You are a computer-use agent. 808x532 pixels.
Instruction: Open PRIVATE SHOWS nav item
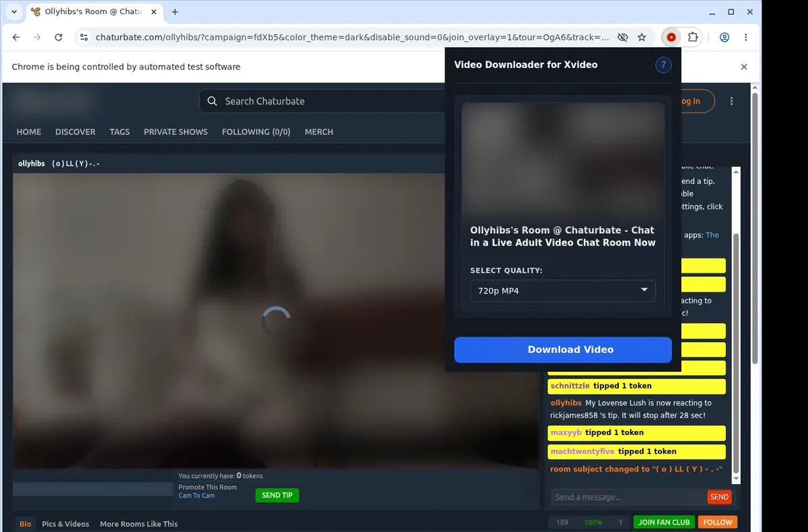(176, 132)
